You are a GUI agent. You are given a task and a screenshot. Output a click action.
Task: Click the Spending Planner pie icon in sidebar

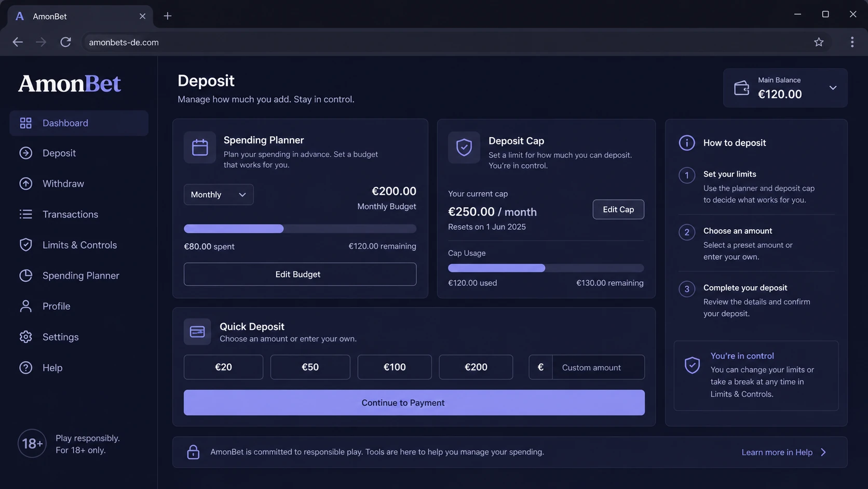pos(25,275)
